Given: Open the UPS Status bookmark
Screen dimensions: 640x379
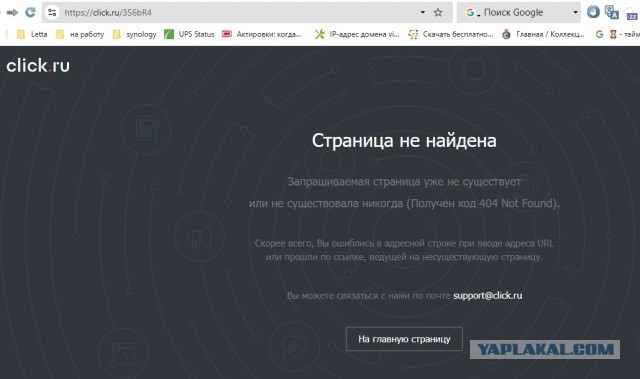Looking at the screenshot, I should 189,34.
